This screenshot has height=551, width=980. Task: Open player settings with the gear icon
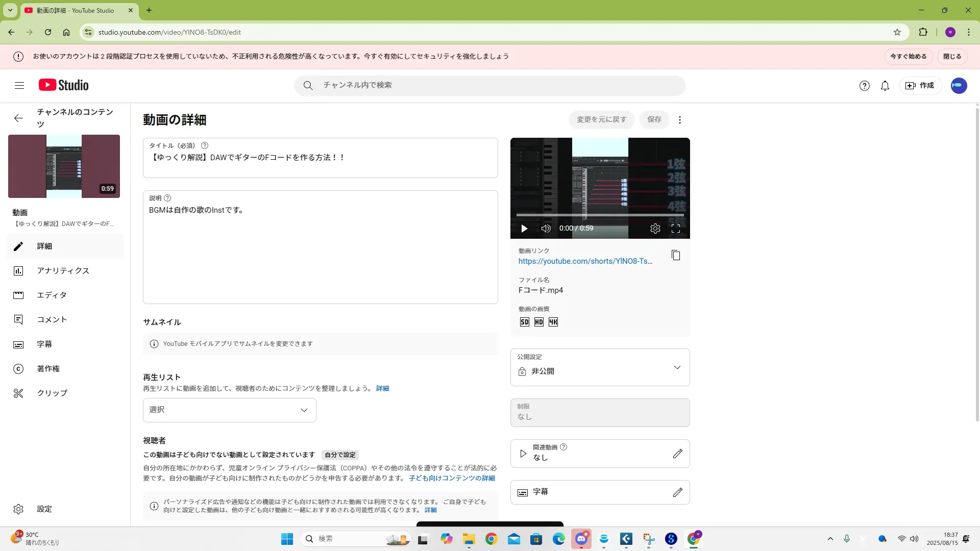[655, 229]
